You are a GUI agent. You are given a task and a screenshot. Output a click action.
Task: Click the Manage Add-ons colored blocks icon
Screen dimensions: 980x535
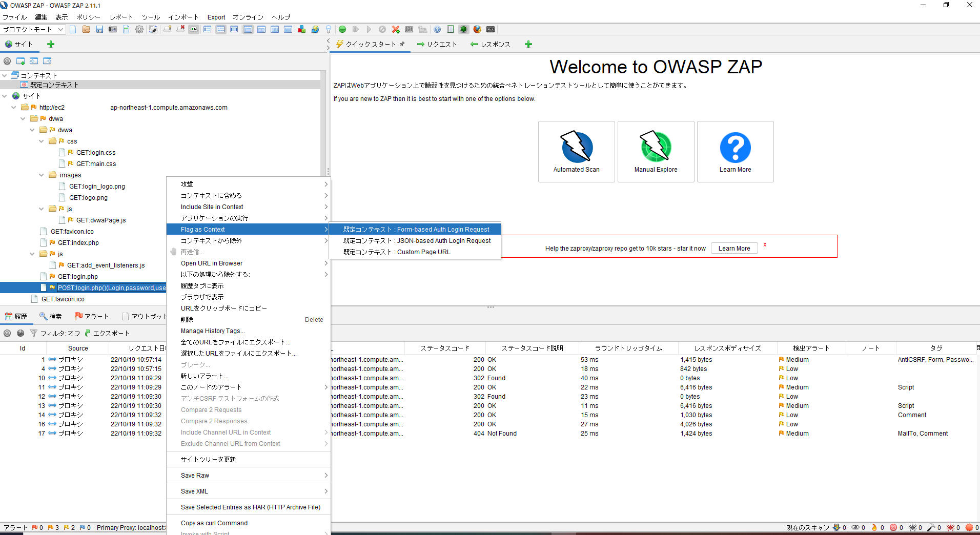click(301, 29)
